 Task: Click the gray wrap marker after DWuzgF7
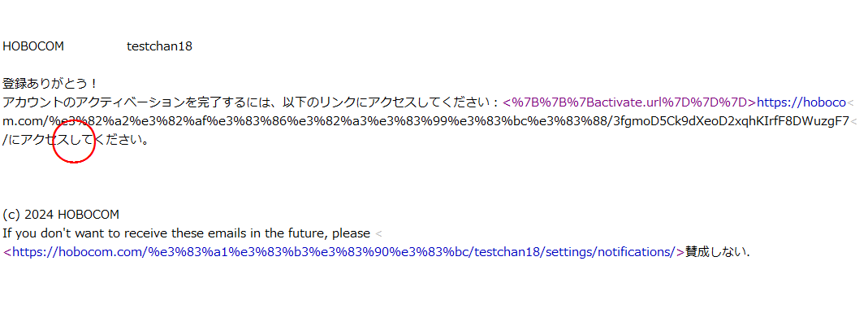853,122
